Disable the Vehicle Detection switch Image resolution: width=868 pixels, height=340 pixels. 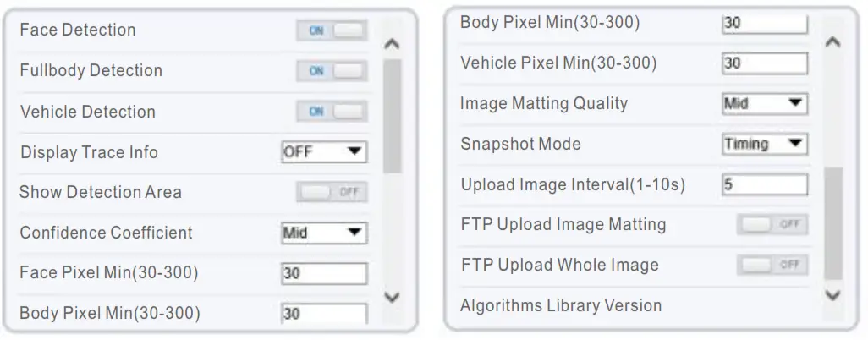(332, 112)
